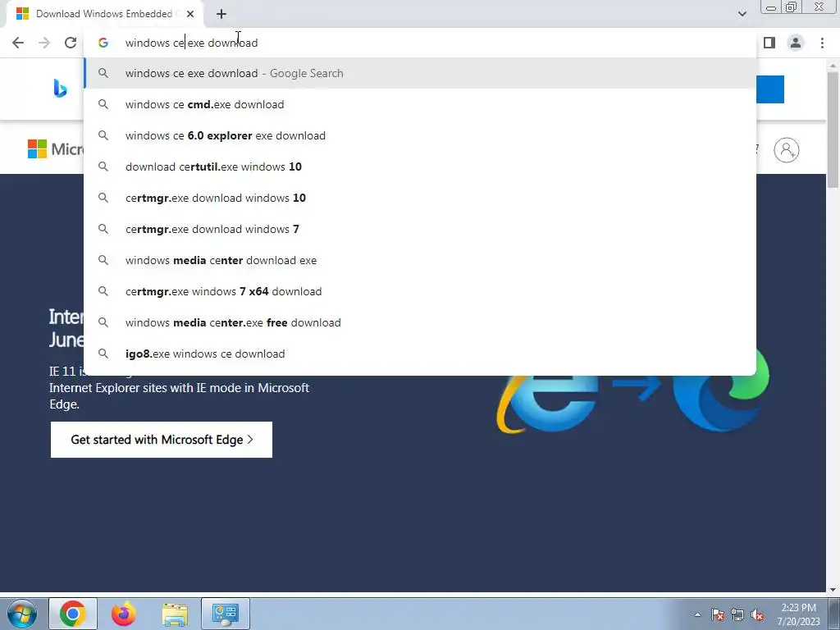Click the muted volume tray icon
The image size is (840, 630).
tap(757, 614)
